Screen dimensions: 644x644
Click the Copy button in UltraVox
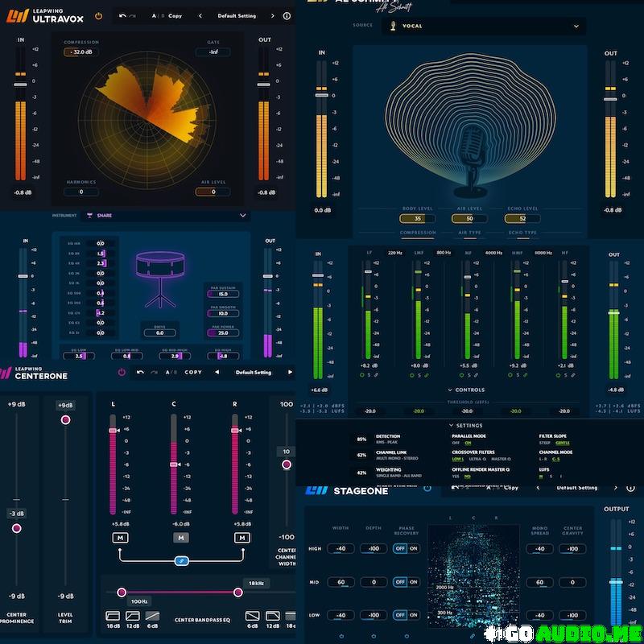pyautogui.click(x=175, y=15)
